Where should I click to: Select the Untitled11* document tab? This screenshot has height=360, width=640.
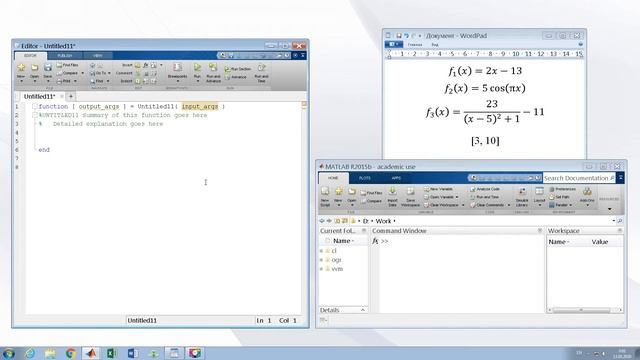(x=40, y=96)
